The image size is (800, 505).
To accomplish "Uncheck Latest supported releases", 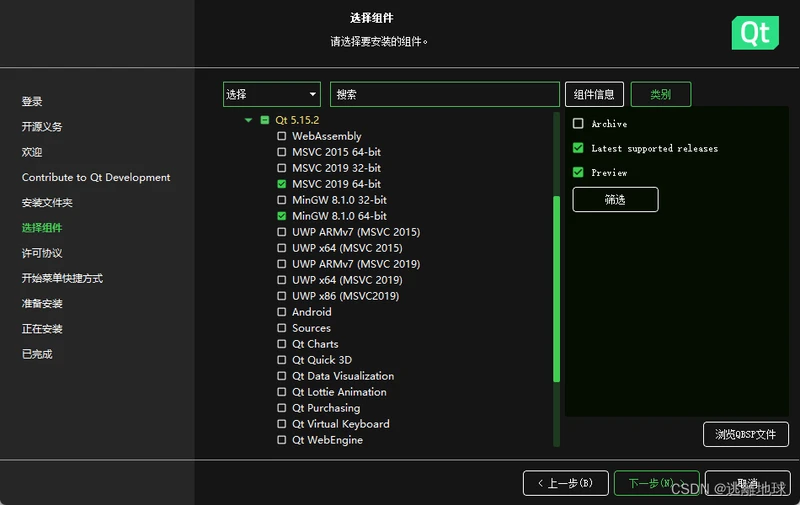I will [578, 148].
